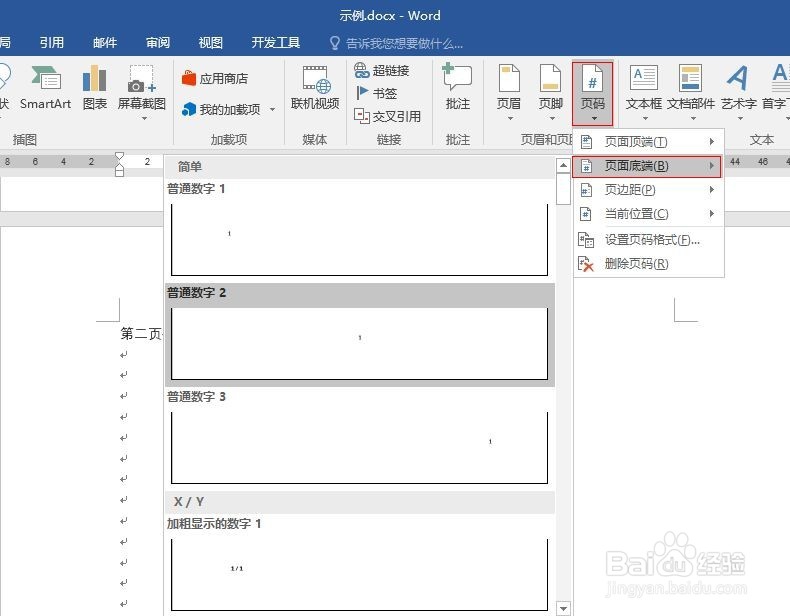This screenshot has height=616, width=790.
Task: Click the '第二页' text in the document
Action: (x=141, y=333)
